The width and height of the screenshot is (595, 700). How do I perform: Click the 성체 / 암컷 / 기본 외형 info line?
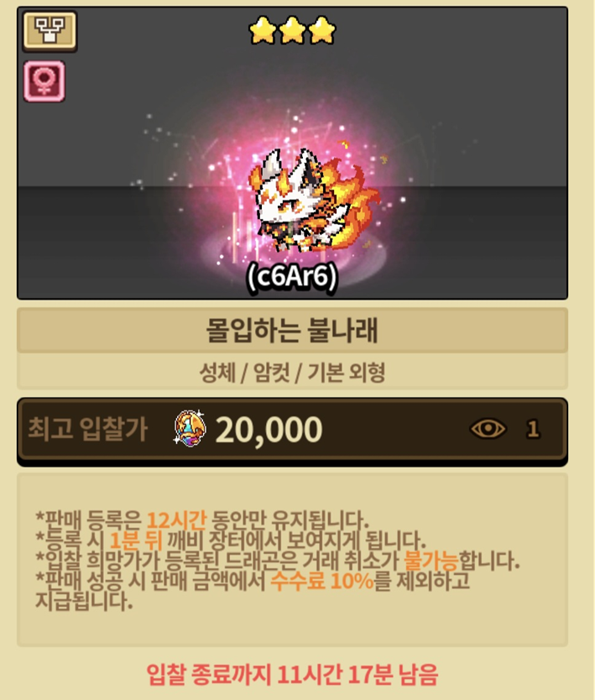click(x=292, y=373)
